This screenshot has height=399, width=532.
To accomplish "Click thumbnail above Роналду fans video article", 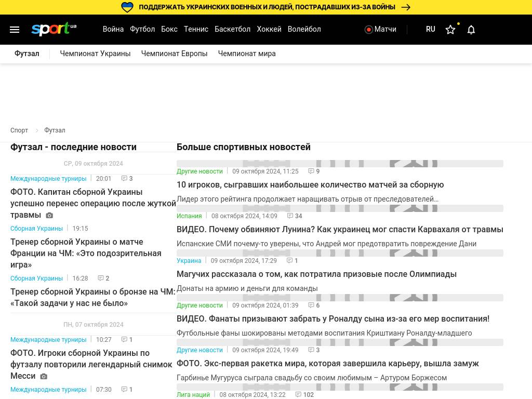I will (x=340, y=298).
